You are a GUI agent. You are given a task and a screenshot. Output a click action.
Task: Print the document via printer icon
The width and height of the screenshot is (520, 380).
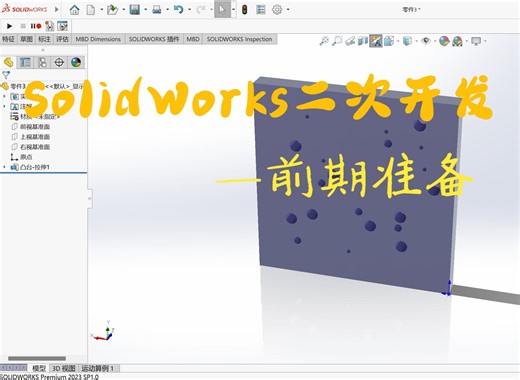(x=157, y=10)
